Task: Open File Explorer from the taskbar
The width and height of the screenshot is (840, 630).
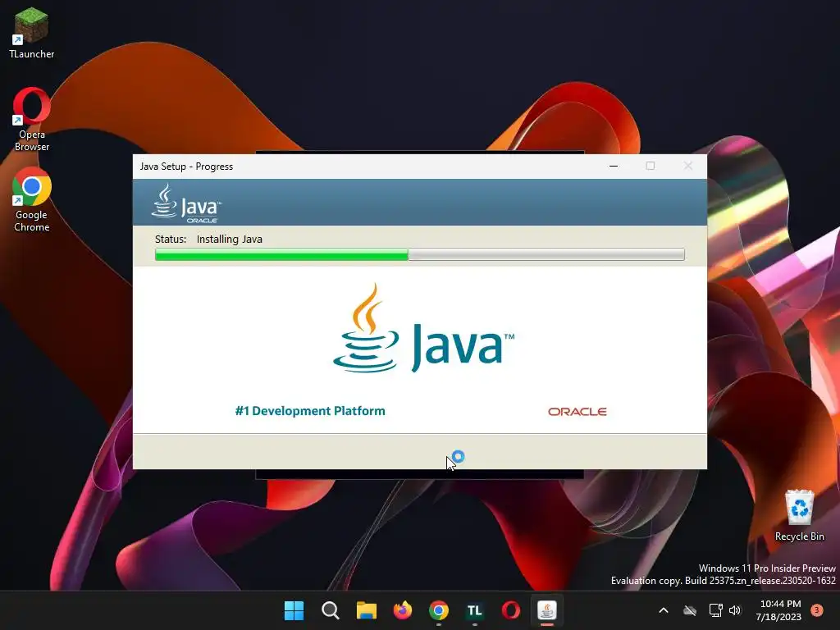Action: click(x=367, y=610)
